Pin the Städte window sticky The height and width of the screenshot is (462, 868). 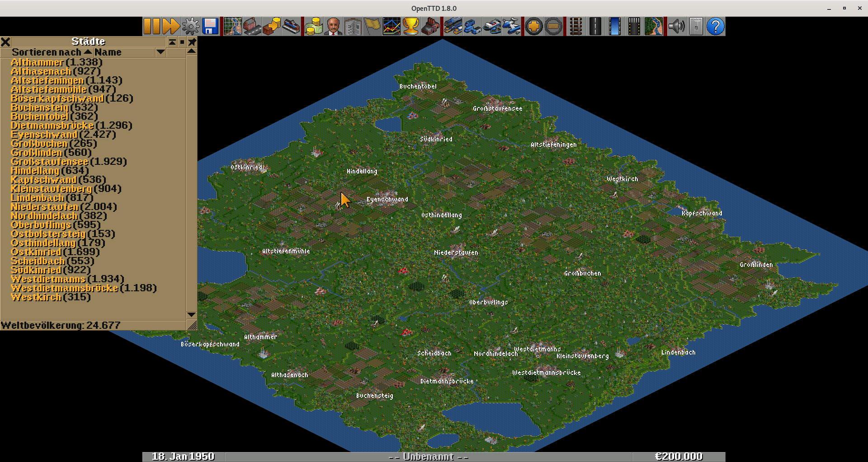[192, 42]
